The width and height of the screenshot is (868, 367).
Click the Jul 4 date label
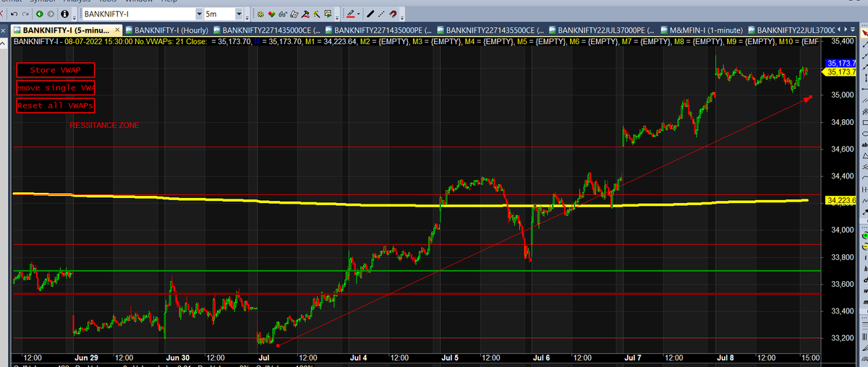[x=359, y=358]
